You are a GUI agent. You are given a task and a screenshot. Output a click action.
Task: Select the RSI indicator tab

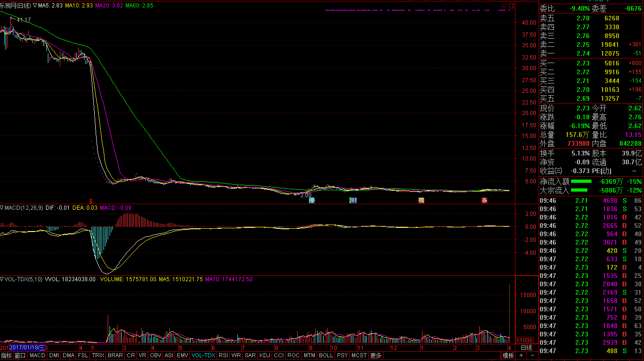tap(223, 355)
